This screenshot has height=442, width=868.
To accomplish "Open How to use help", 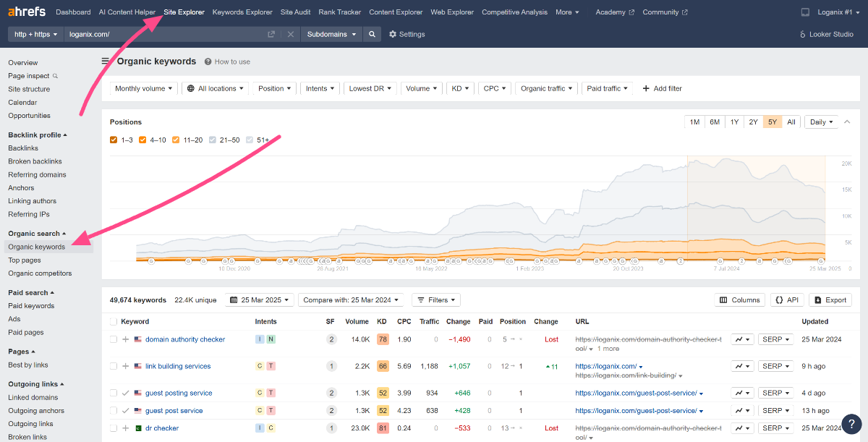I will click(227, 61).
